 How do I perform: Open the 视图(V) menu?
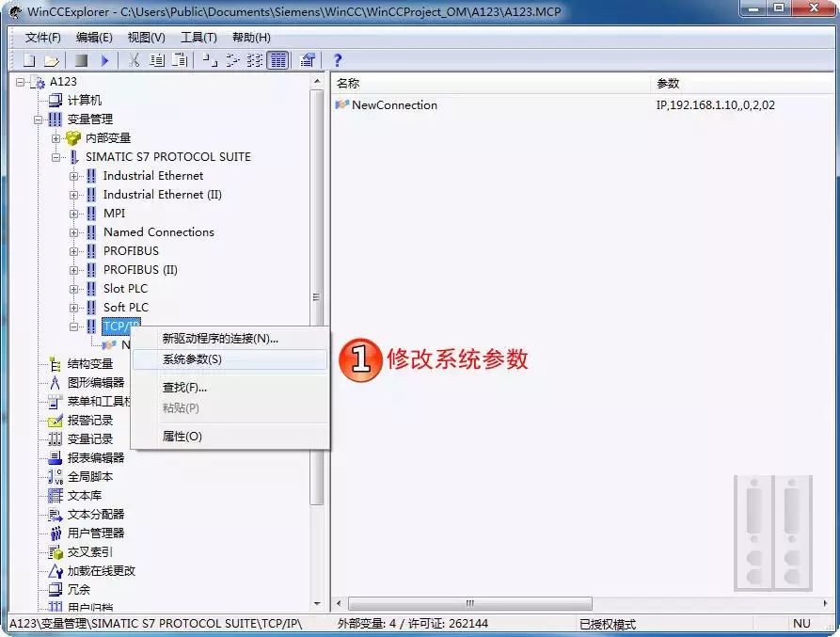(x=146, y=38)
